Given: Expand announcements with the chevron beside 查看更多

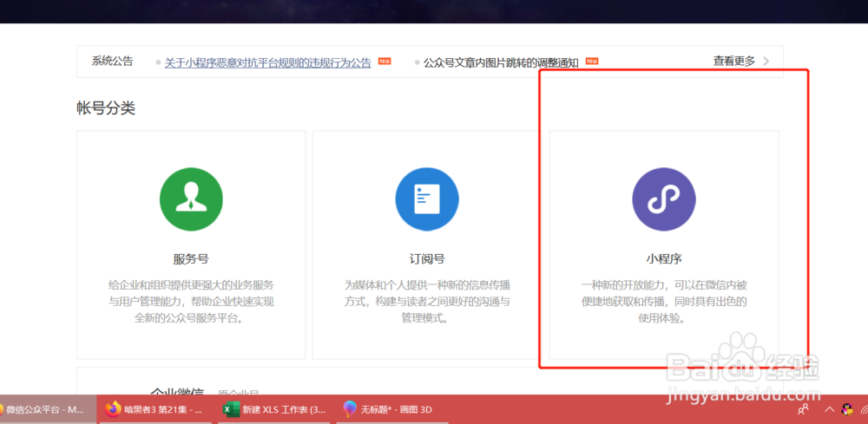Looking at the screenshot, I should [766, 62].
